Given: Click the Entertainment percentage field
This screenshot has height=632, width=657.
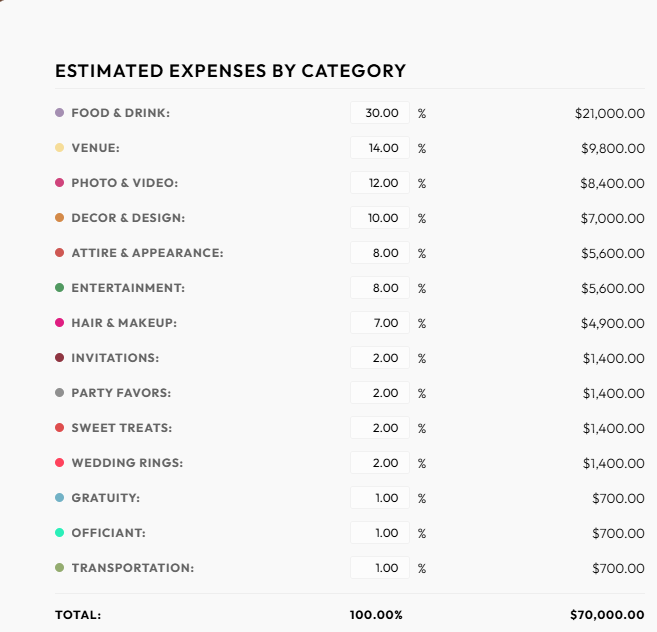Looking at the screenshot, I should (x=380, y=288).
